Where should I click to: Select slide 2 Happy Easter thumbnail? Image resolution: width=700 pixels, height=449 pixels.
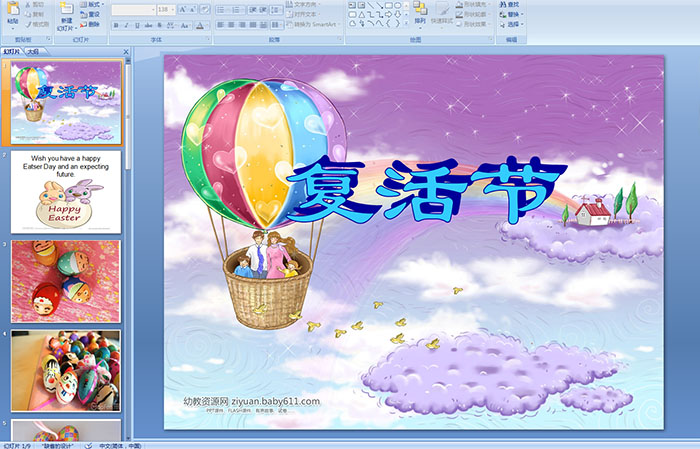66,192
